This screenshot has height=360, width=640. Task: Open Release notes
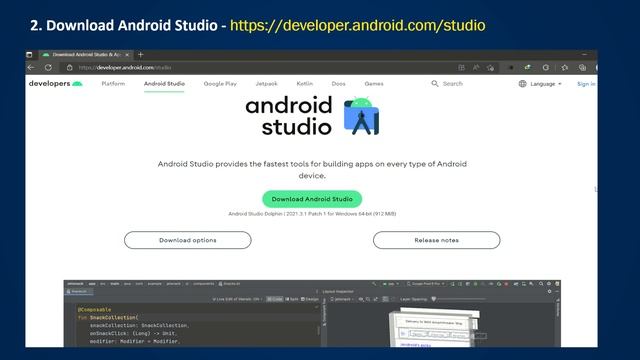click(436, 240)
